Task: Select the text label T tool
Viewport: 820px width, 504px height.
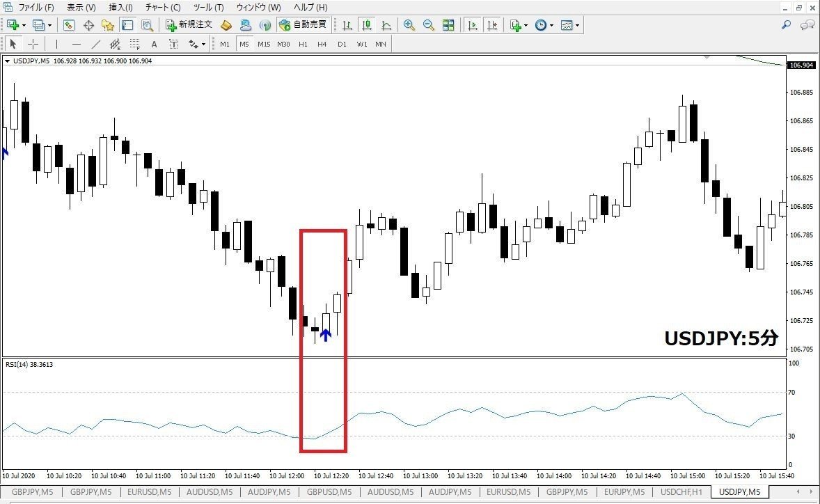Action: pyautogui.click(x=173, y=44)
